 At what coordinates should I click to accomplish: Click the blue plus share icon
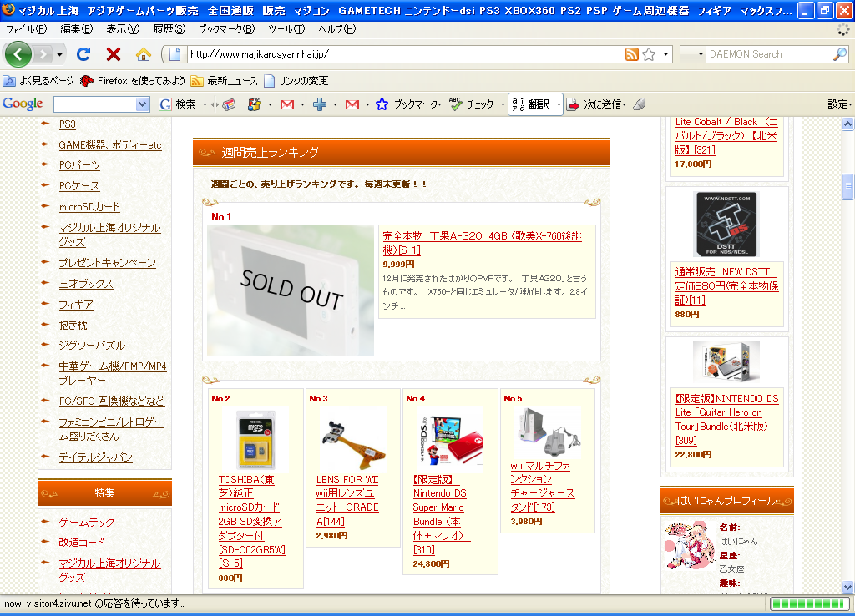[x=320, y=104]
